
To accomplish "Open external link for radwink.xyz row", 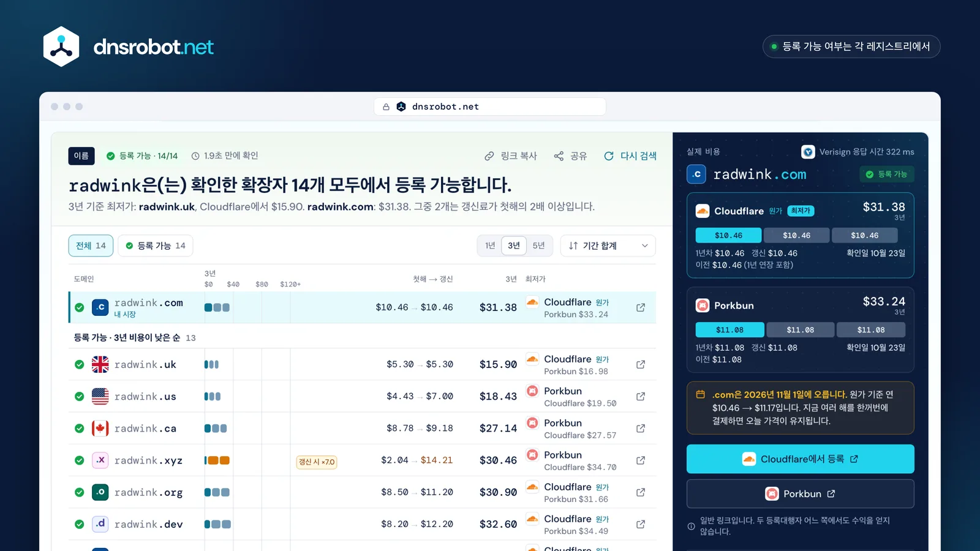I will (x=641, y=460).
